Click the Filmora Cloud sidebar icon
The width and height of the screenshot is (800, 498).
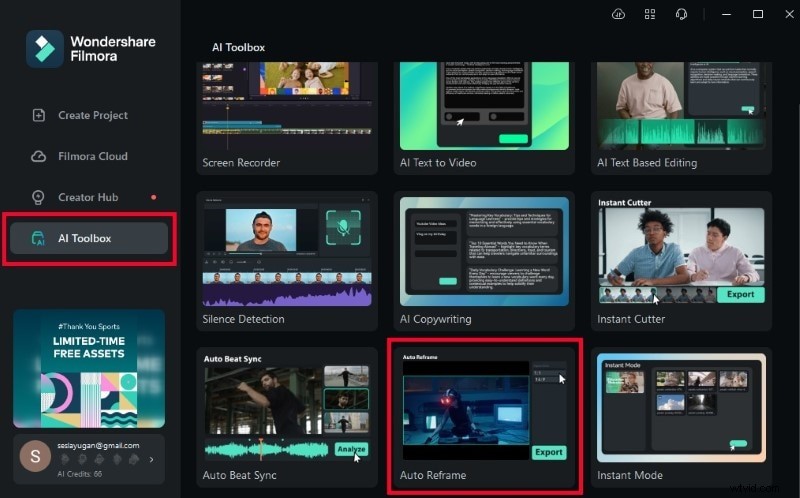(39, 156)
